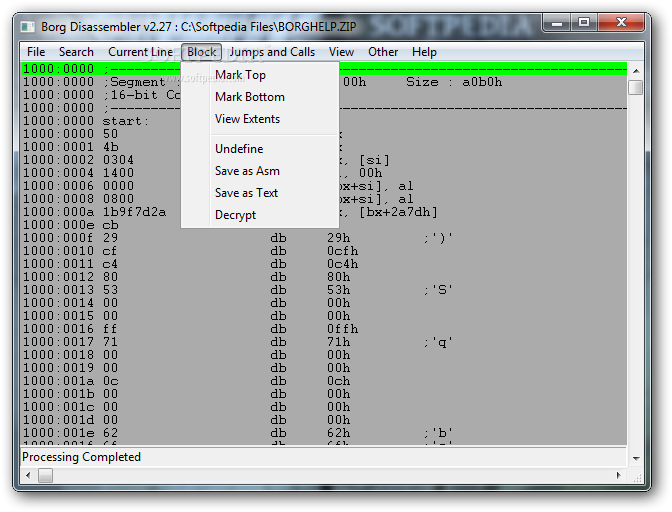Choose Mark Top from Block menu
The image size is (672, 512).
pos(260,75)
